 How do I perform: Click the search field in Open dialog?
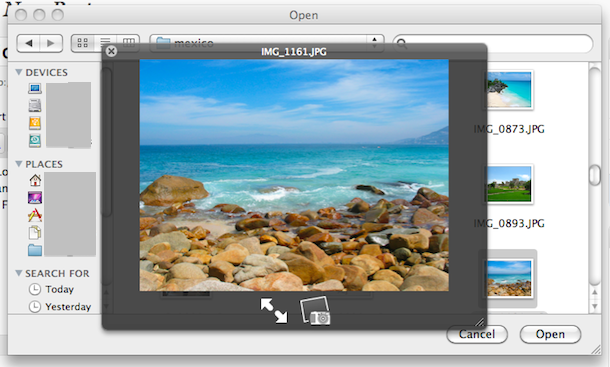[x=493, y=43]
